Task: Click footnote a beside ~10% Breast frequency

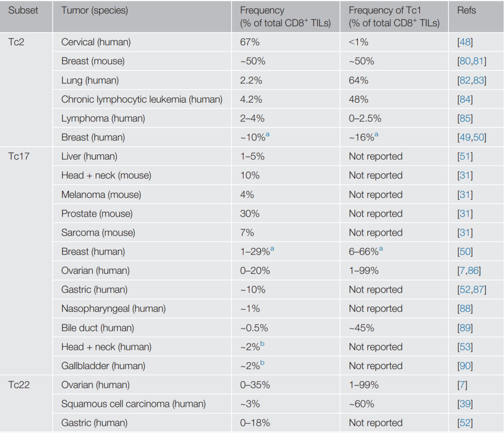Action: click(268, 135)
